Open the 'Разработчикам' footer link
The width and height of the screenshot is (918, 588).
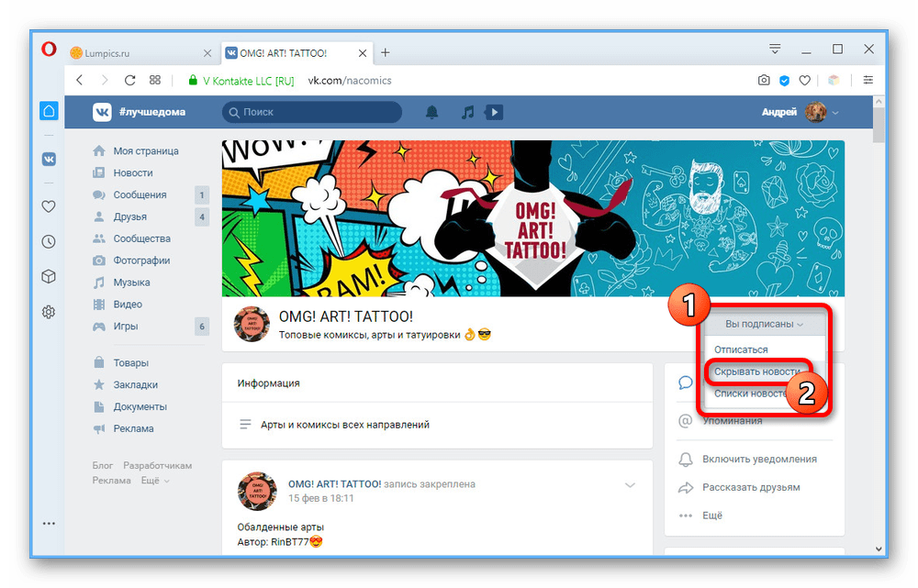(x=158, y=466)
